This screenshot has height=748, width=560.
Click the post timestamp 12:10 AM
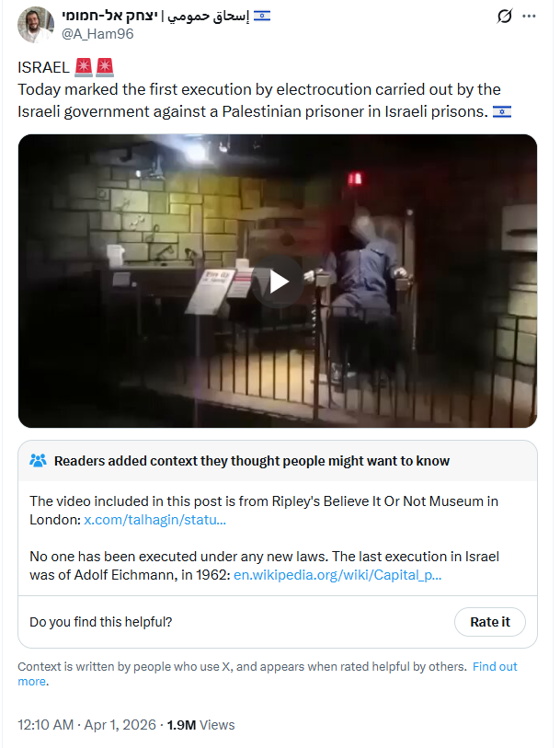tap(46, 725)
